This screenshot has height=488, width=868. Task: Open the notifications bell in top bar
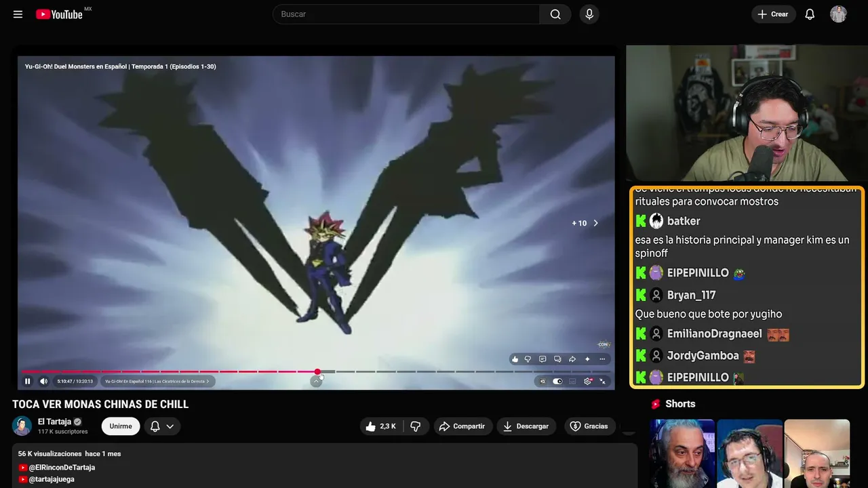pos(810,14)
